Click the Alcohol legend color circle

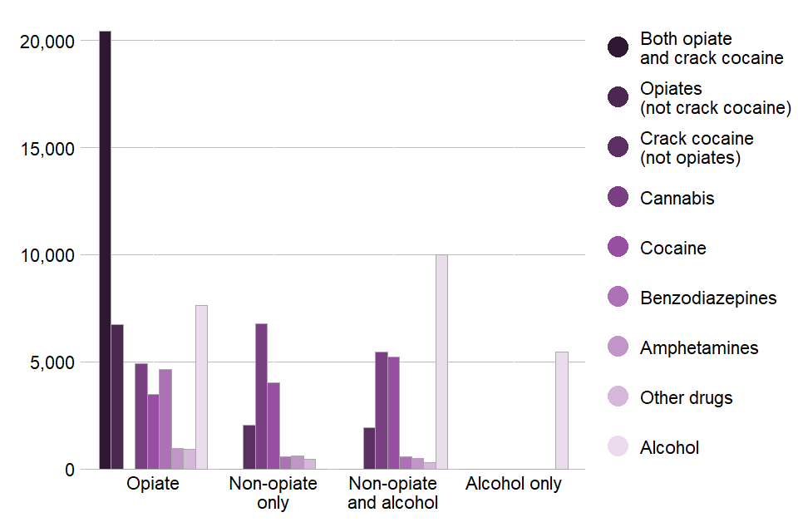[618, 447]
